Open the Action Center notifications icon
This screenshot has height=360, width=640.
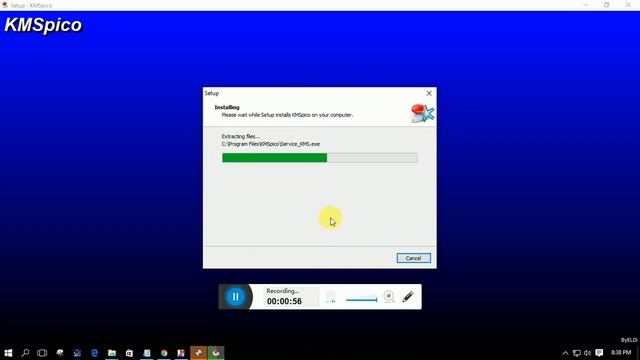tap(599, 353)
